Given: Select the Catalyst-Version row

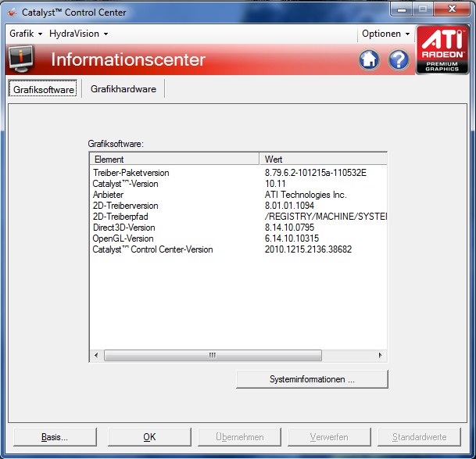Looking at the screenshot, I should (x=238, y=184).
